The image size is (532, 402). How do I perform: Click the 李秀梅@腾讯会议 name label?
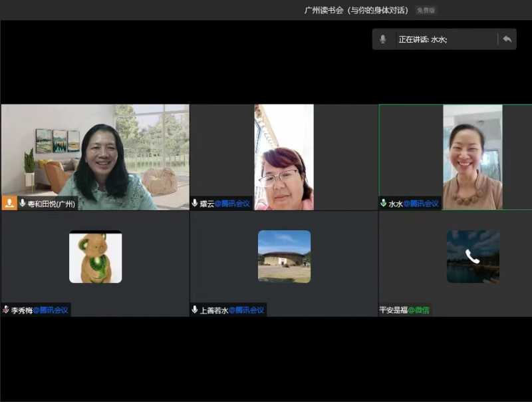pos(39,310)
